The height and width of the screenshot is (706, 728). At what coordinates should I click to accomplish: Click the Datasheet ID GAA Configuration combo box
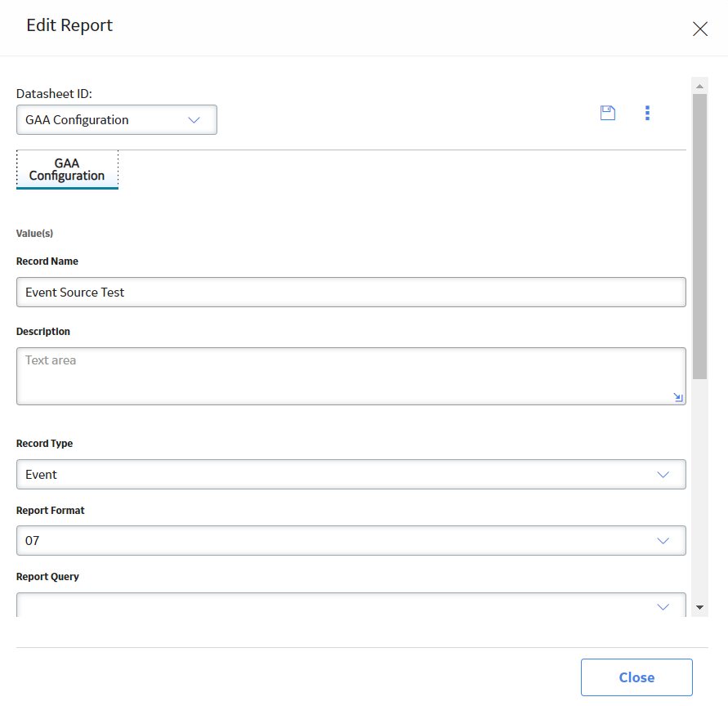(117, 120)
